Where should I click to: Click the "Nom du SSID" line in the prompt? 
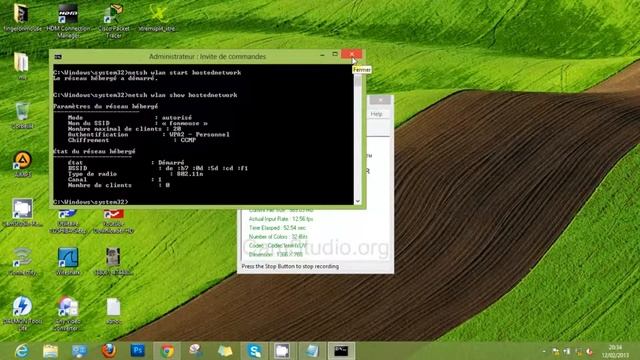point(138,123)
